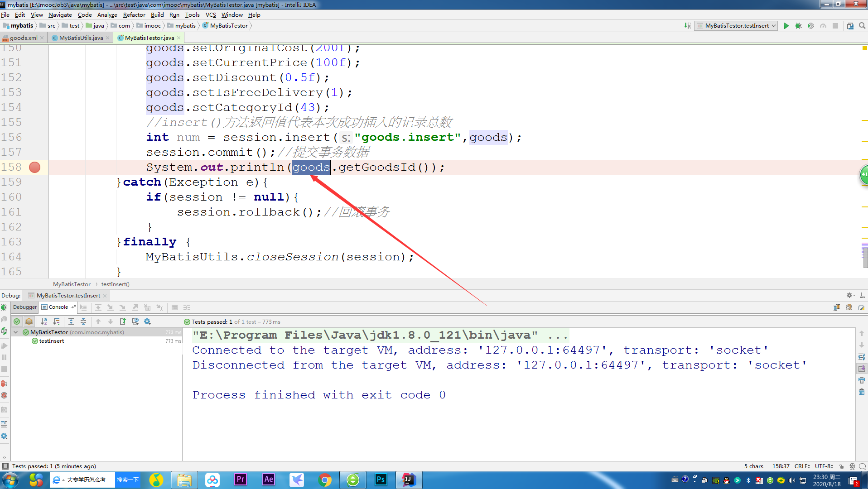Start debugging with the top toolbar bug icon
The width and height of the screenshot is (868, 489).
[x=799, y=26]
